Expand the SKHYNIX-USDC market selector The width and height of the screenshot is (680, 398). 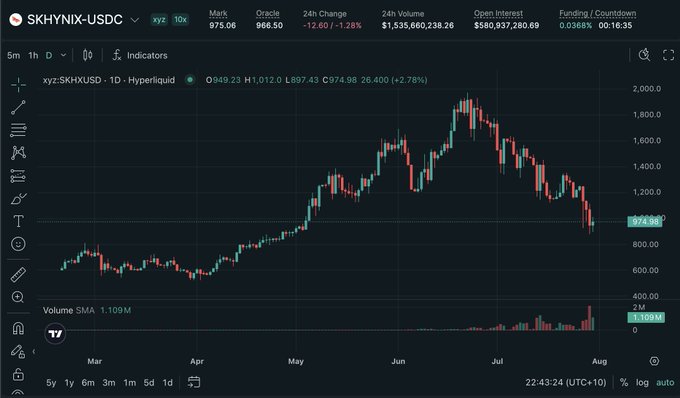(135, 20)
